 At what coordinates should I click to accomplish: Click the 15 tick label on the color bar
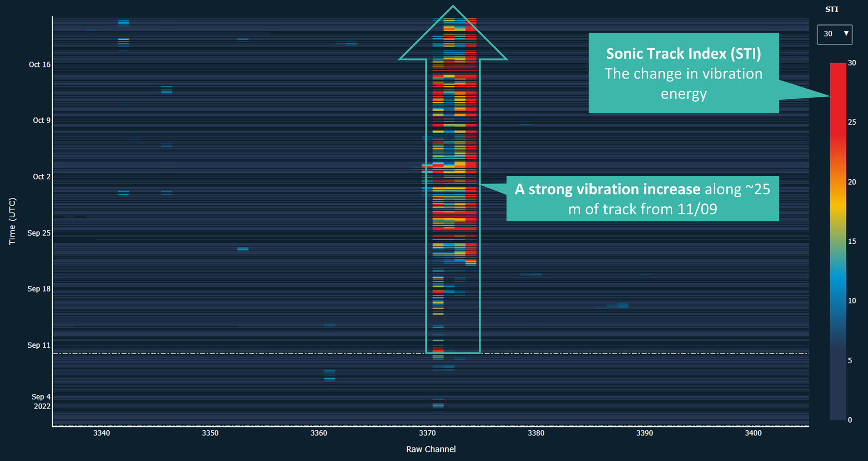click(x=852, y=241)
